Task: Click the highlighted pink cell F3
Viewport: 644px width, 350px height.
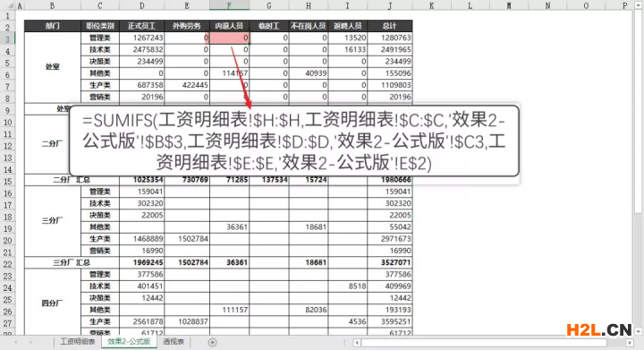Action: click(229, 38)
